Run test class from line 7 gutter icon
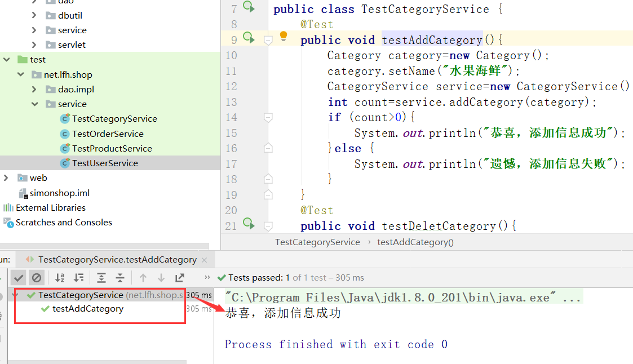633x364 pixels. tap(249, 7)
